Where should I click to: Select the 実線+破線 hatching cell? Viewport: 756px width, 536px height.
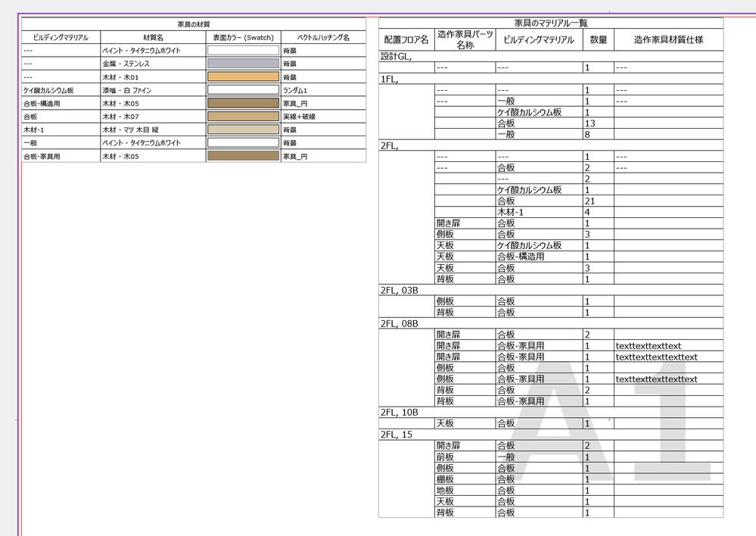pos(323,117)
